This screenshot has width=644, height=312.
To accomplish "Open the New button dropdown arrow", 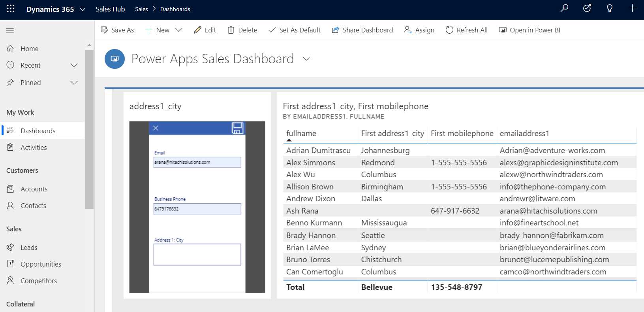I will [179, 30].
